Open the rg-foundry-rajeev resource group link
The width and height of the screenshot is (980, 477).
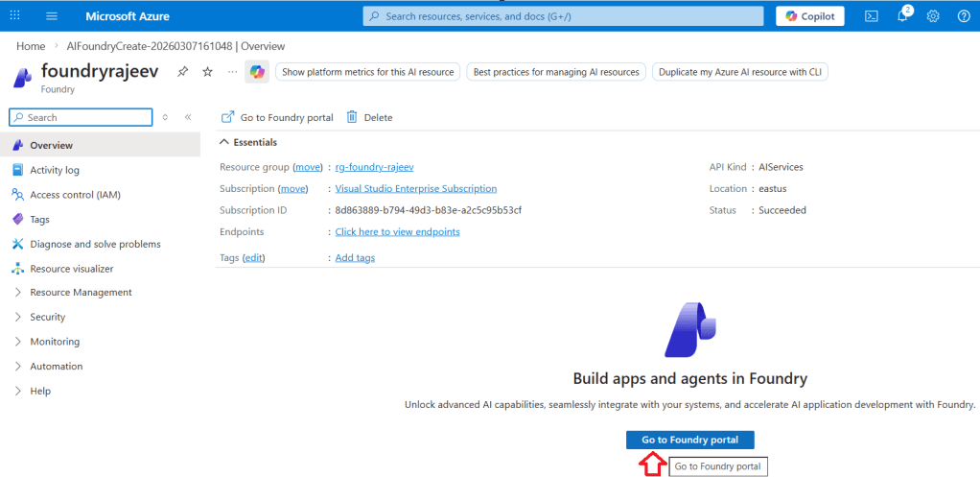point(375,167)
